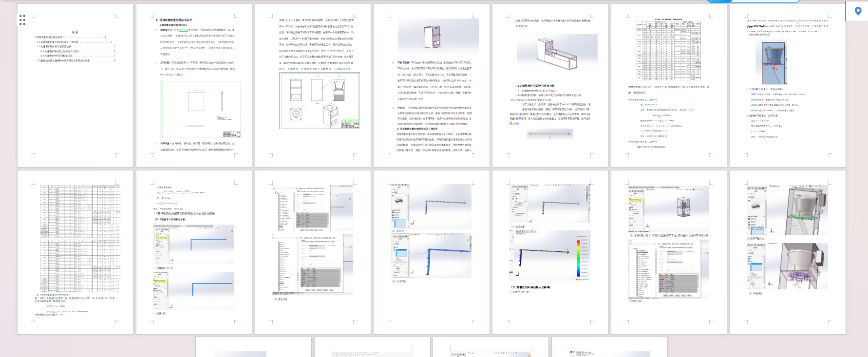Screen dimensions: 868x357
Task: Click the 目录 heading
Action: pos(75,32)
